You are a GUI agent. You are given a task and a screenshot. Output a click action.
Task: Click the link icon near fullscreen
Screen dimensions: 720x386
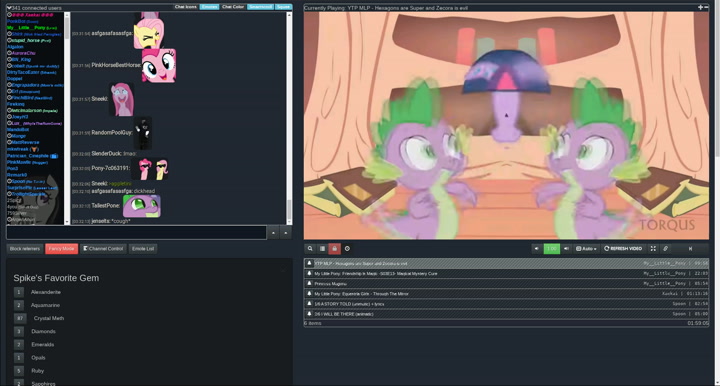click(x=665, y=248)
